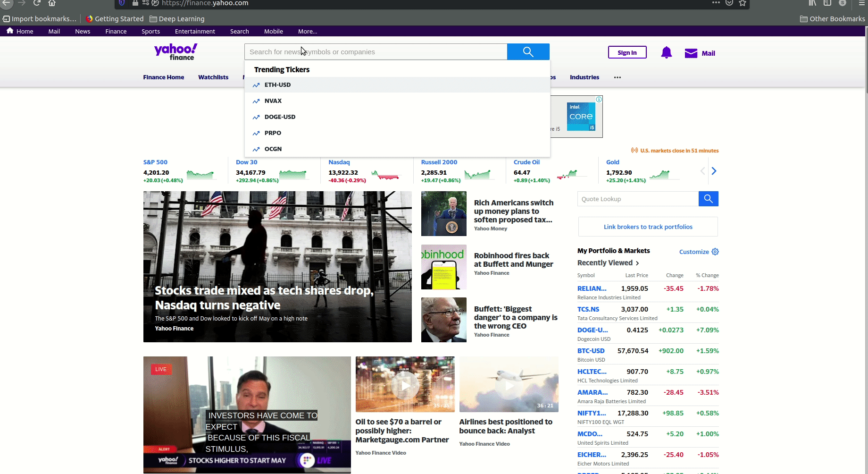Open the Gold quote link
The image size is (868, 474).
click(x=613, y=162)
